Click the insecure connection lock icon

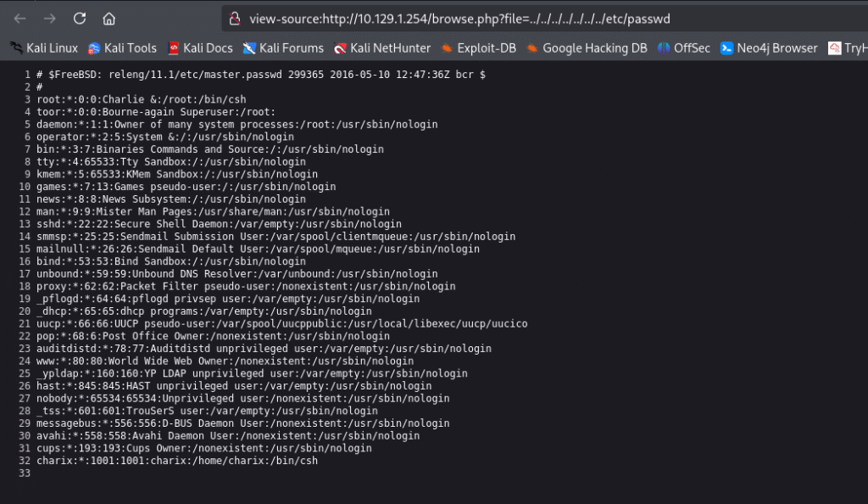tap(235, 19)
